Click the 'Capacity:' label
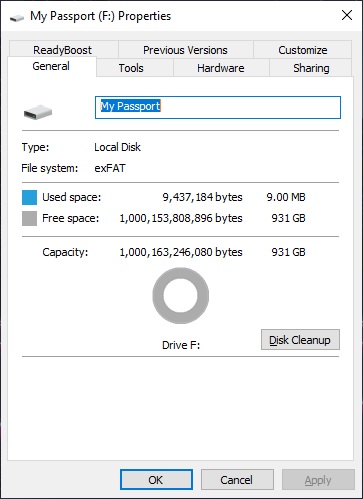 (65, 252)
